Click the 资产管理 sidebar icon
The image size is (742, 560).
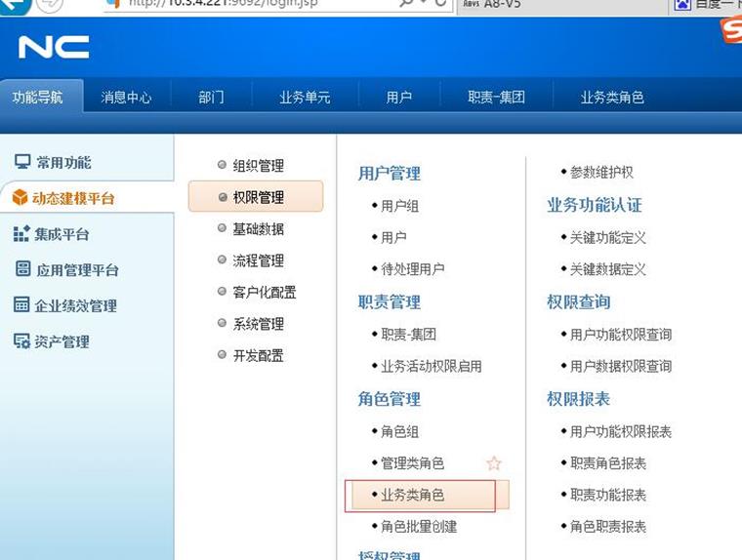click(x=21, y=341)
